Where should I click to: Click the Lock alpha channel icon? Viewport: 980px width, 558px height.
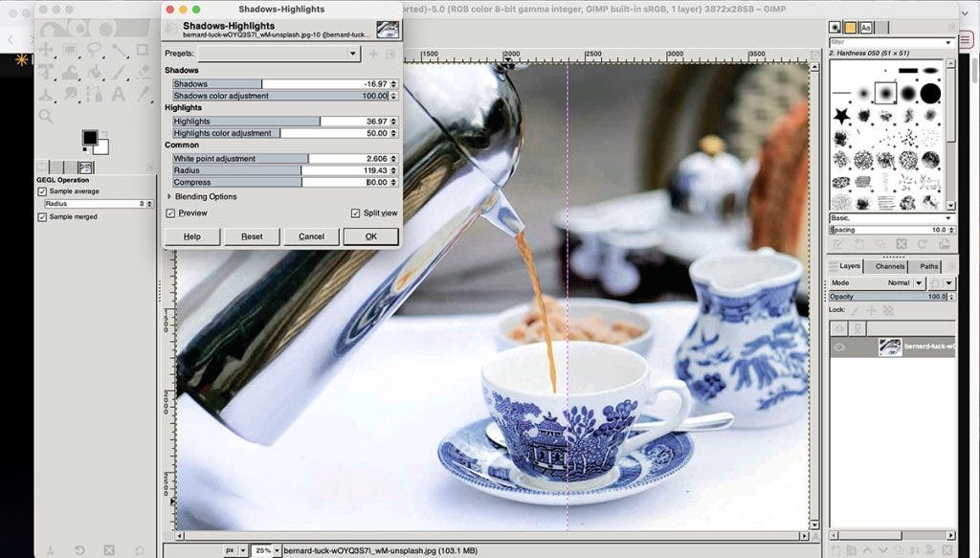(x=888, y=310)
